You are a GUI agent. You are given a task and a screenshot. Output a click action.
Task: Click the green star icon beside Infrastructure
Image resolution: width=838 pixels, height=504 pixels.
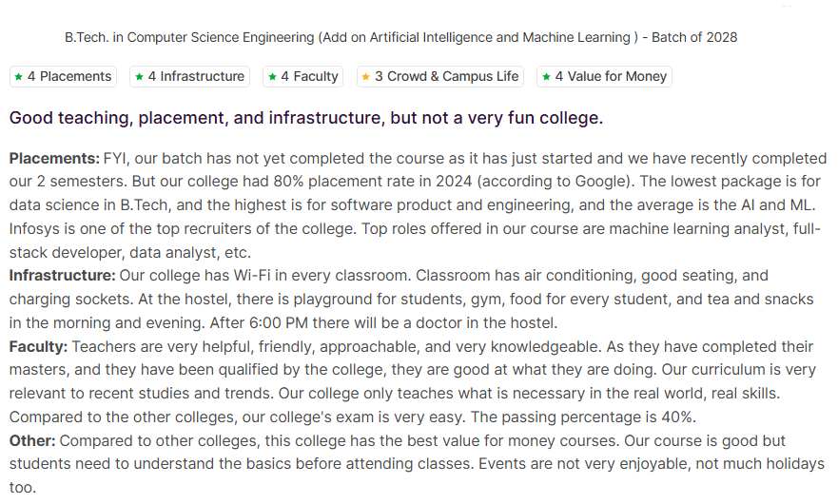(140, 77)
